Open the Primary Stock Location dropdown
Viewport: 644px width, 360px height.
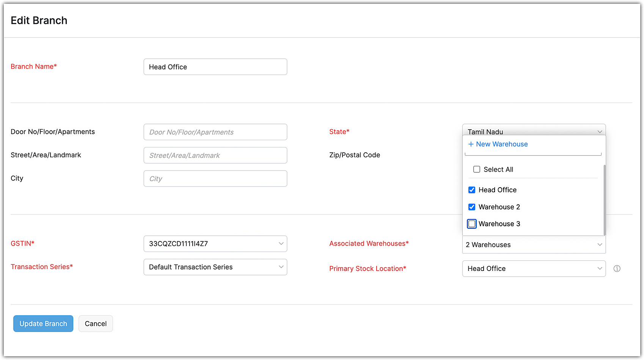point(534,269)
